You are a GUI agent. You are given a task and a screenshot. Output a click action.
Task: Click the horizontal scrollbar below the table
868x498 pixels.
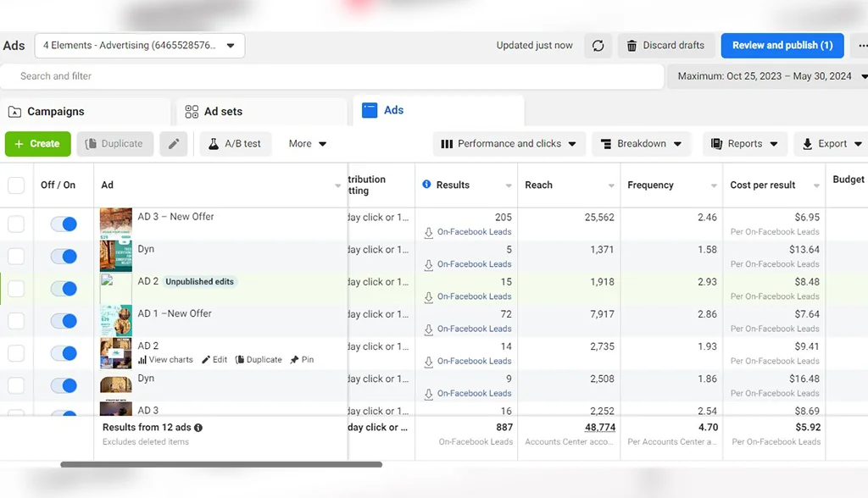point(221,464)
